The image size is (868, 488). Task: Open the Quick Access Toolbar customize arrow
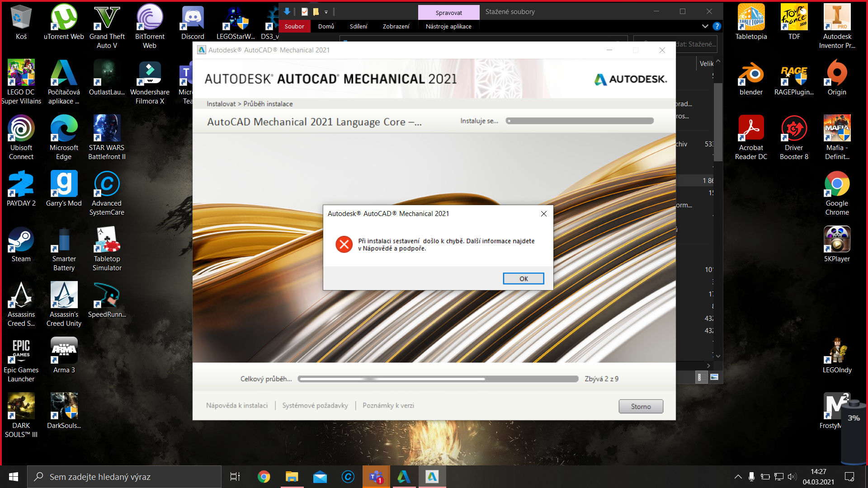tap(325, 12)
